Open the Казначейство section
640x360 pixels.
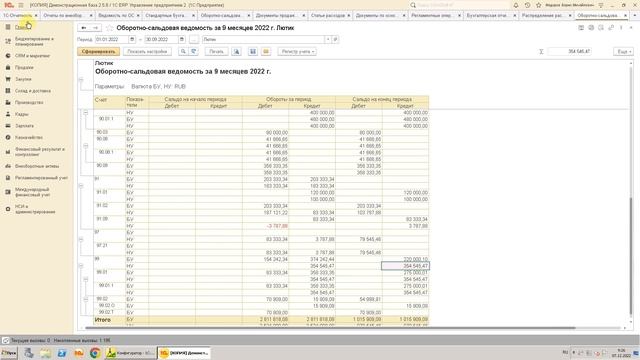pos(29,138)
